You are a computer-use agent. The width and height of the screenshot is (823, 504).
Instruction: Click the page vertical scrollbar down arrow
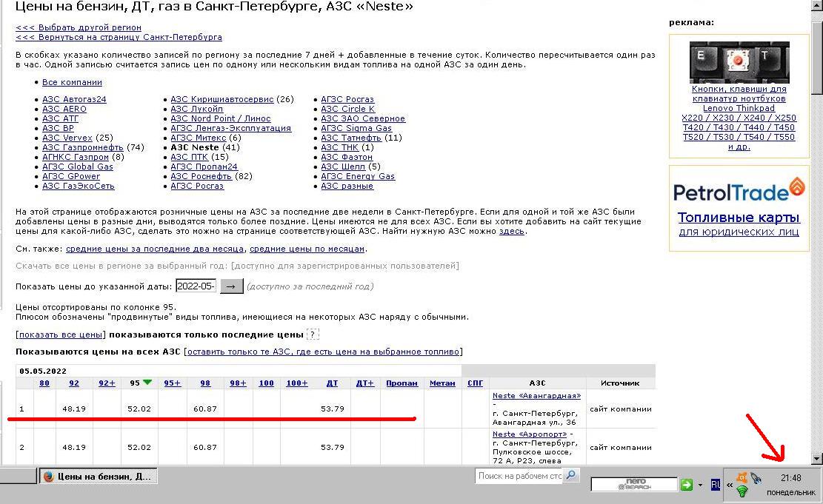[816, 458]
